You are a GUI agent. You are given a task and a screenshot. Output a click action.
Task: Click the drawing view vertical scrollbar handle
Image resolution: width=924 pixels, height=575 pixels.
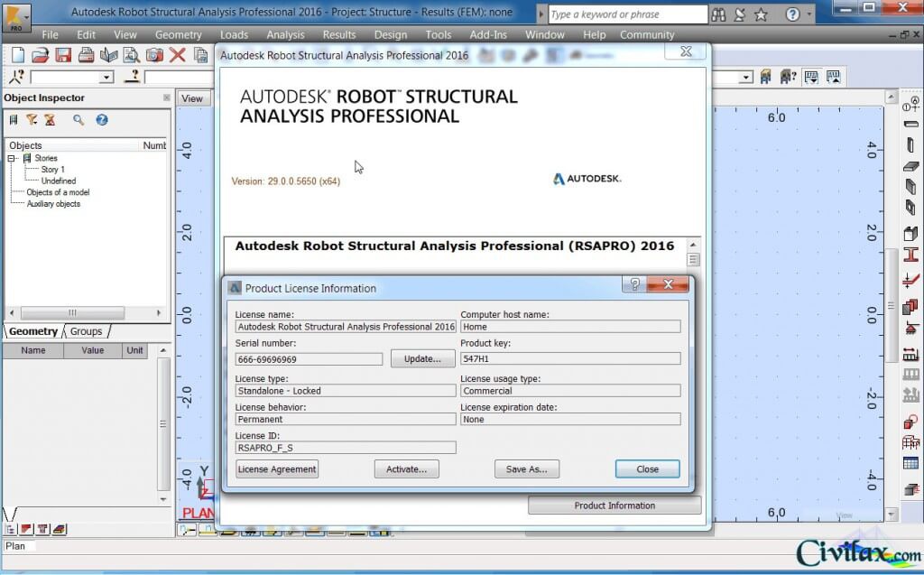[891, 306]
